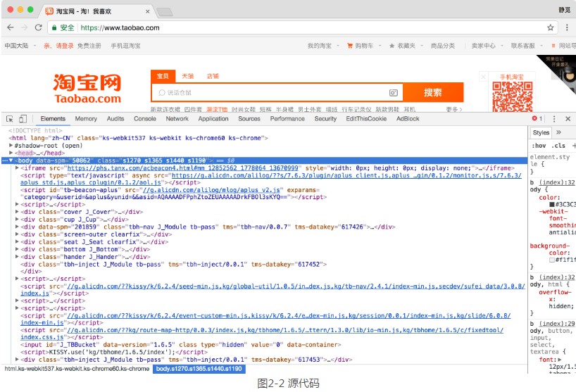
Task: Open the Security tab
Action: point(325,118)
